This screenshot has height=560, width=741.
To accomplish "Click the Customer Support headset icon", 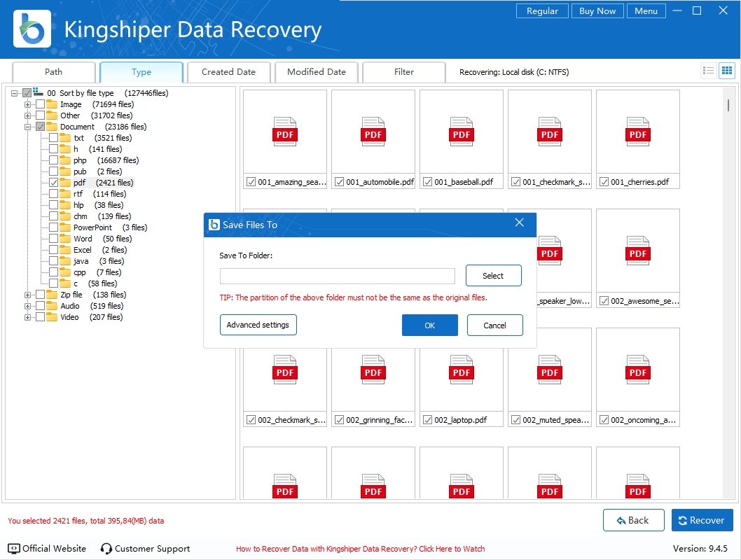I will coord(106,549).
